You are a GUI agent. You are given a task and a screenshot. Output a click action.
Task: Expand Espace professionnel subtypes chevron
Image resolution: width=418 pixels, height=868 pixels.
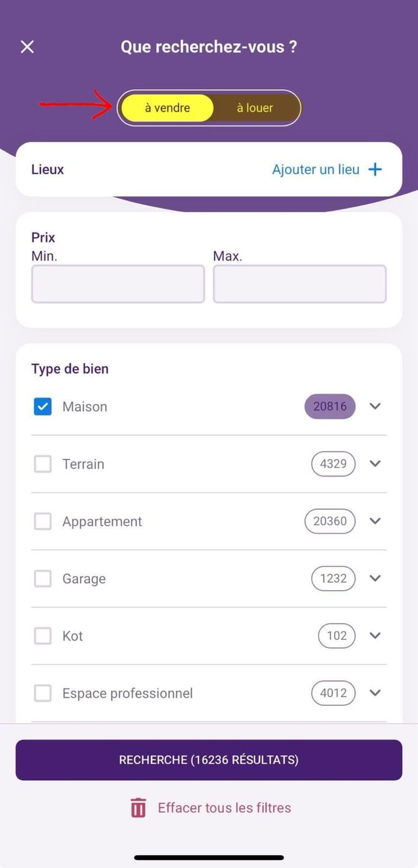(x=375, y=693)
